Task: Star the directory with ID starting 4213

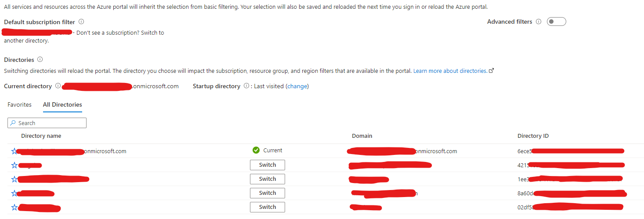Action: click(x=14, y=165)
